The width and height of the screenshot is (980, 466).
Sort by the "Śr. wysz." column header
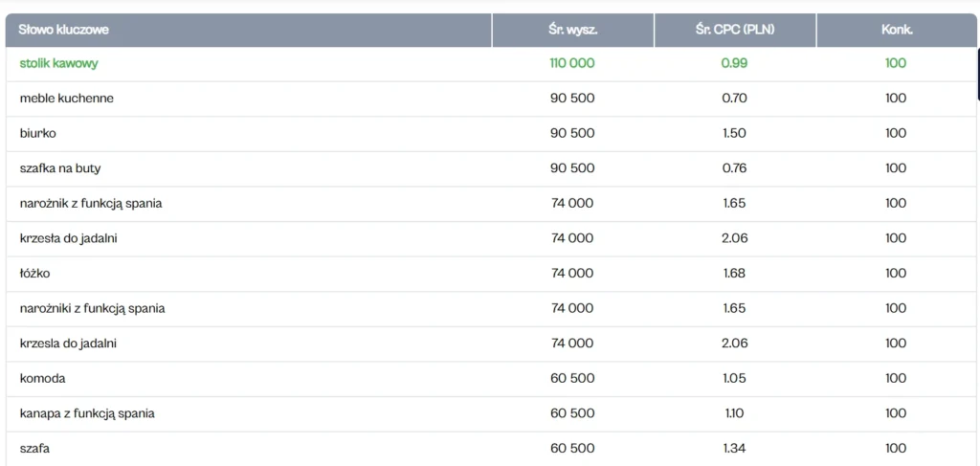(x=572, y=30)
